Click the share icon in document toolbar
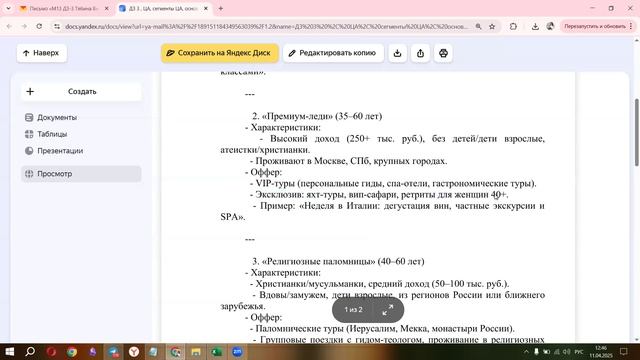Screen dimensions: 640x360 point(420,53)
